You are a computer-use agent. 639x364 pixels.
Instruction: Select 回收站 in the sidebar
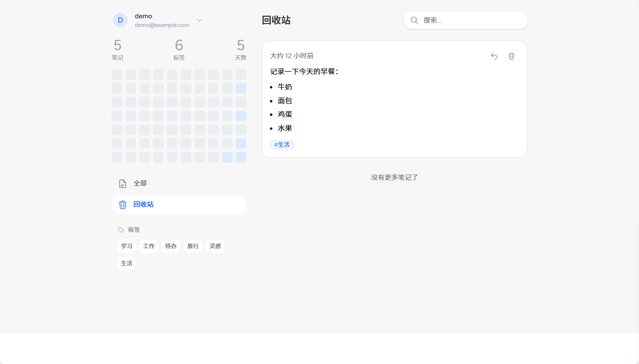coord(143,204)
